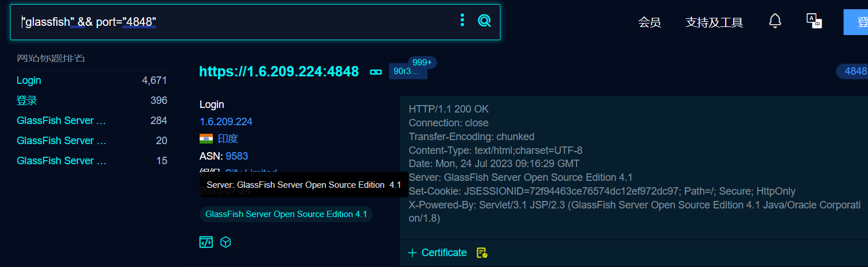Image resolution: width=868 pixels, height=267 pixels.
Task: Click the 1.6.209.224 IP address link
Action: click(226, 122)
